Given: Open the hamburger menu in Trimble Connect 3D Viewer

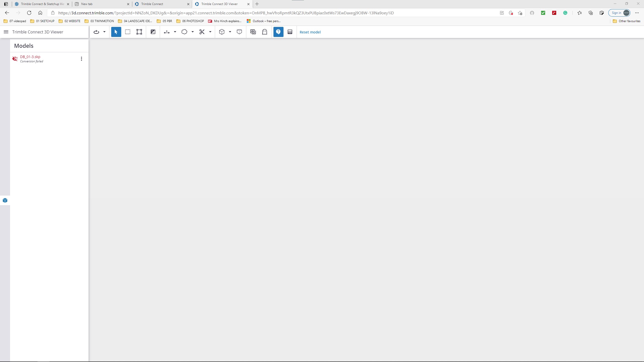Looking at the screenshot, I should click(6, 32).
